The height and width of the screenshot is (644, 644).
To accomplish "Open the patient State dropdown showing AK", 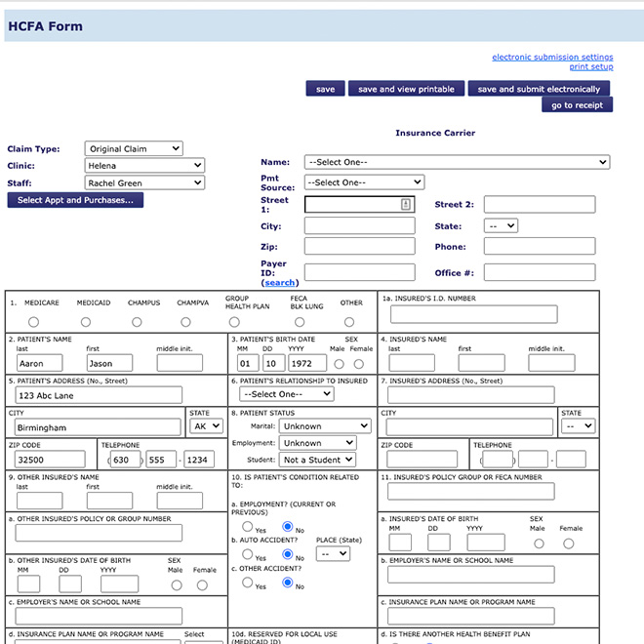I will coord(206,425).
